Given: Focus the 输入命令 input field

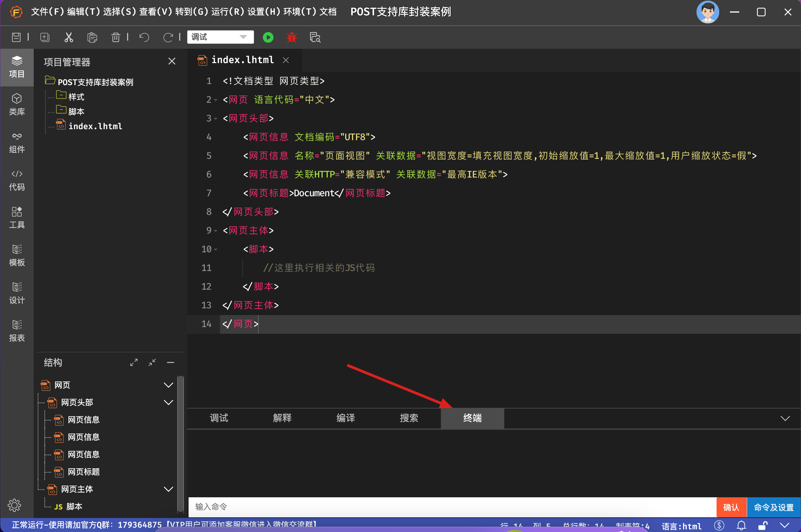Looking at the screenshot, I should [452, 507].
